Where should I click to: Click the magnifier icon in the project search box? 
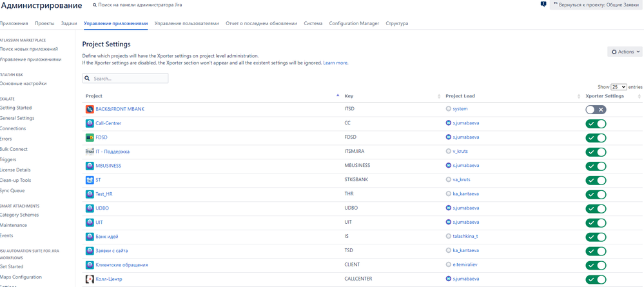click(88, 78)
